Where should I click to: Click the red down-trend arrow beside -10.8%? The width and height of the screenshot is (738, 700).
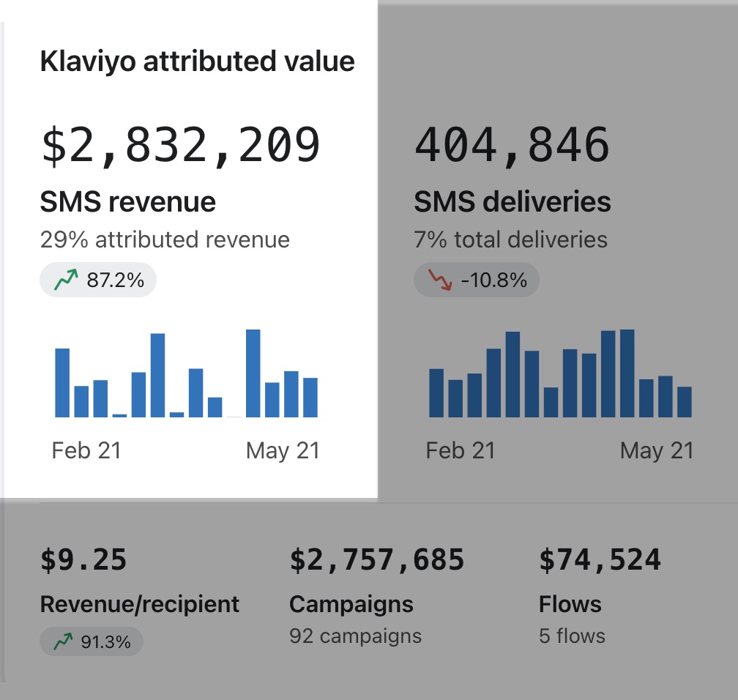tap(440, 280)
